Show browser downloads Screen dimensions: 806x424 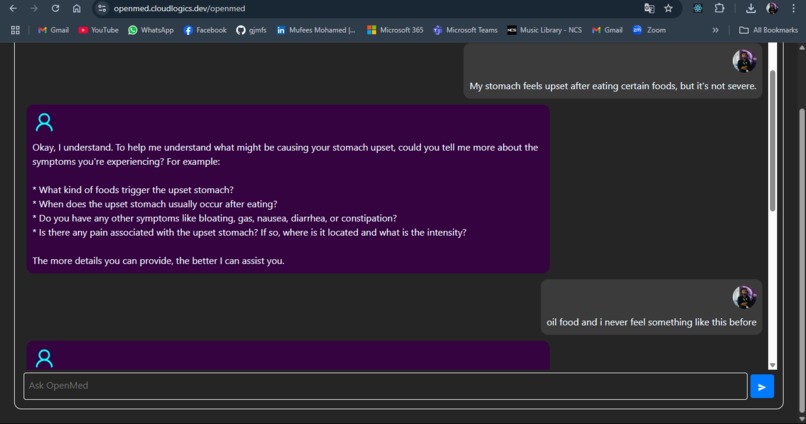[x=750, y=8]
